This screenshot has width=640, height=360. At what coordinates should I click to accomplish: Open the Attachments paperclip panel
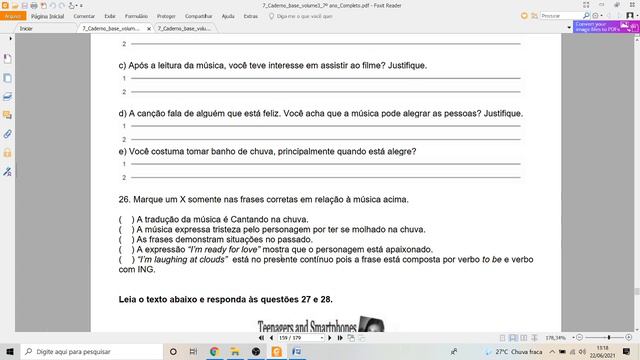(x=7, y=134)
